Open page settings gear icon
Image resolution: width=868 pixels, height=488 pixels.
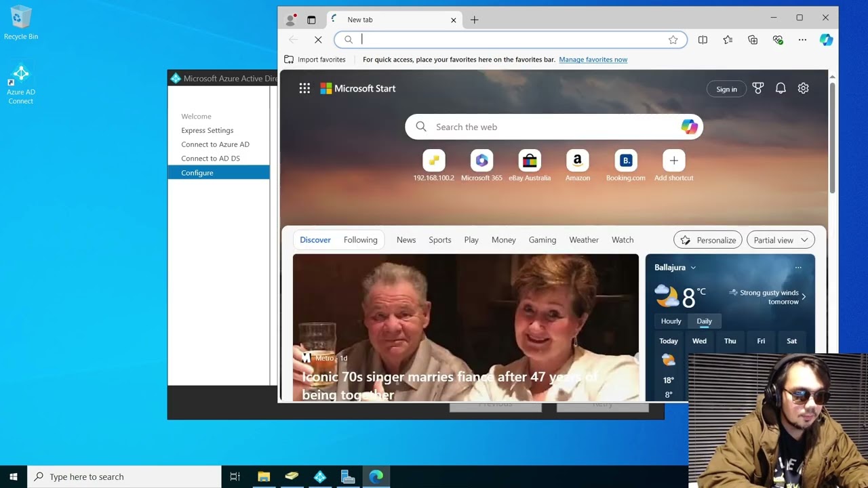(x=803, y=88)
